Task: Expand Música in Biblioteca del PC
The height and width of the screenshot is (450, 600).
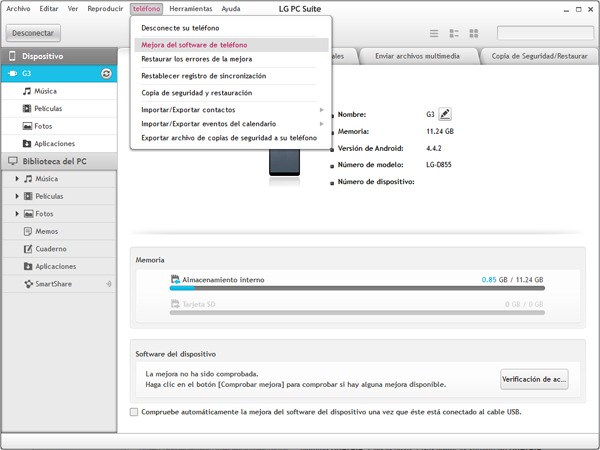Action: [17, 178]
